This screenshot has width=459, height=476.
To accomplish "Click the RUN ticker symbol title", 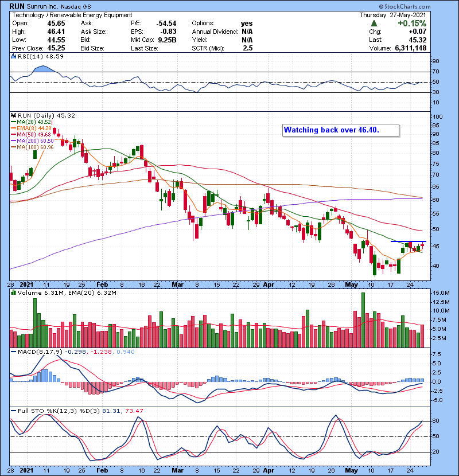I will [17, 6].
